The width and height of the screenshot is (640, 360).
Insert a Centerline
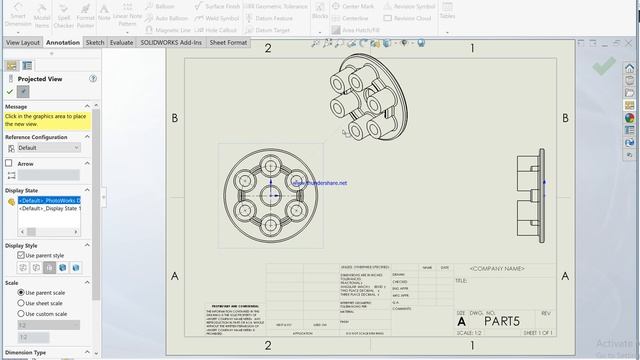(x=350, y=18)
